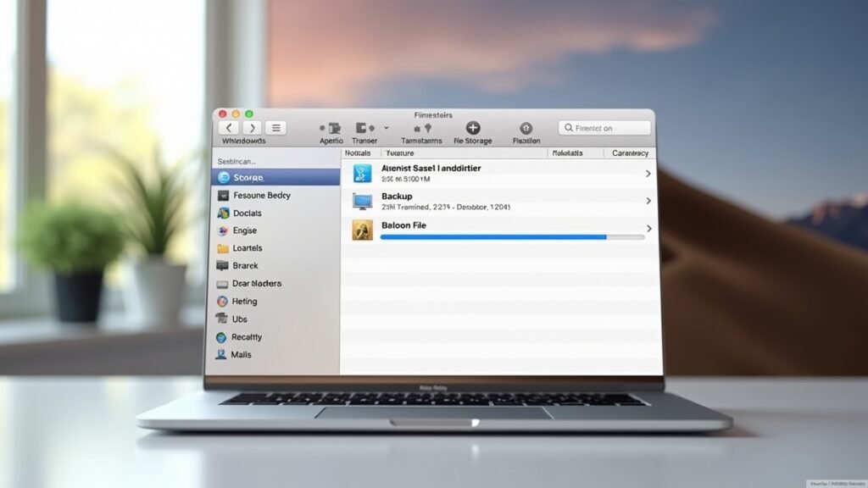The width and height of the screenshot is (868, 488).
Task: Expand the Backup row chevron
Action: pos(648,201)
